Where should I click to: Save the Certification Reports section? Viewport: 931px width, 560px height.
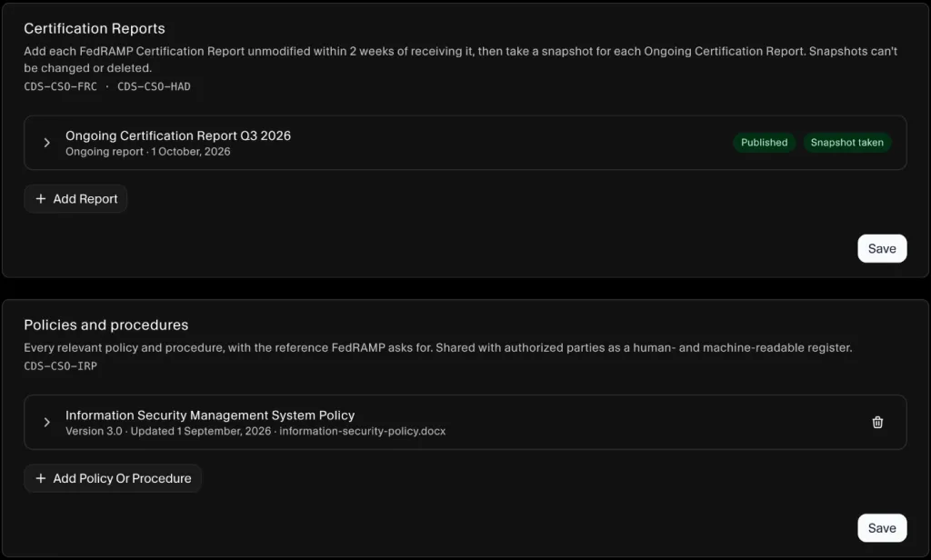point(882,248)
